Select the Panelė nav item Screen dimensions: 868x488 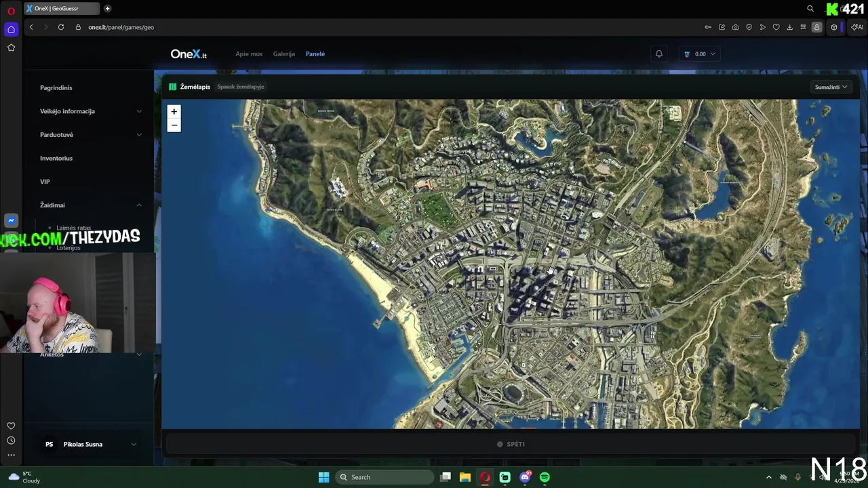pyautogui.click(x=315, y=54)
